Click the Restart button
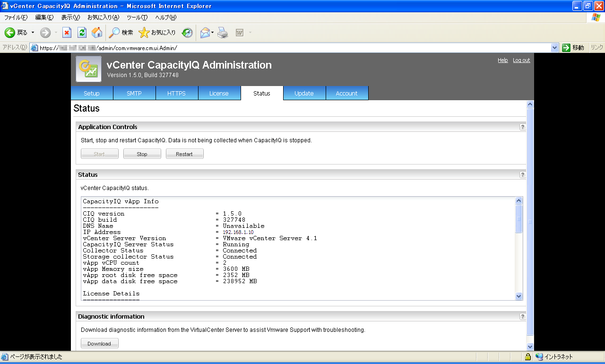Image resolution: width=605 pixels, height=364 pixels. [x=185, y=154]
